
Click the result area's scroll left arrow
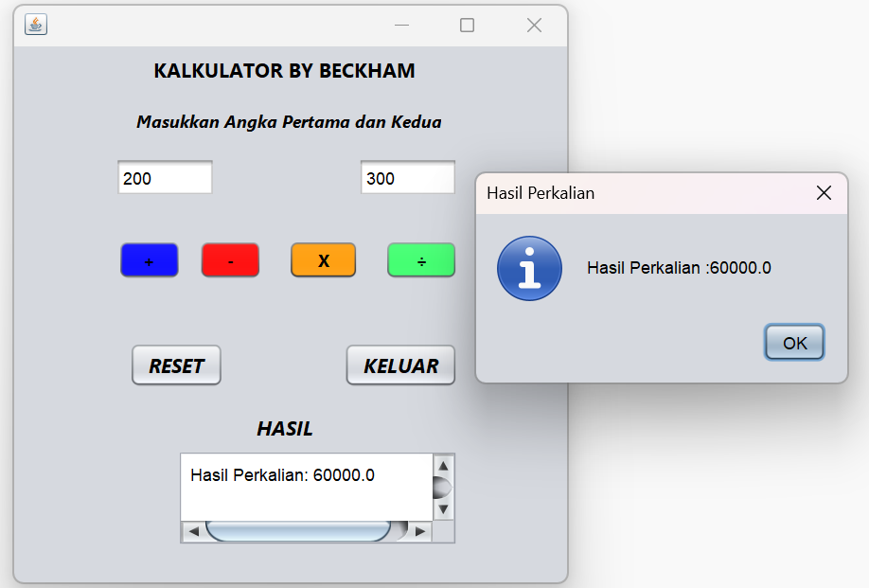(x=193, y=532)
